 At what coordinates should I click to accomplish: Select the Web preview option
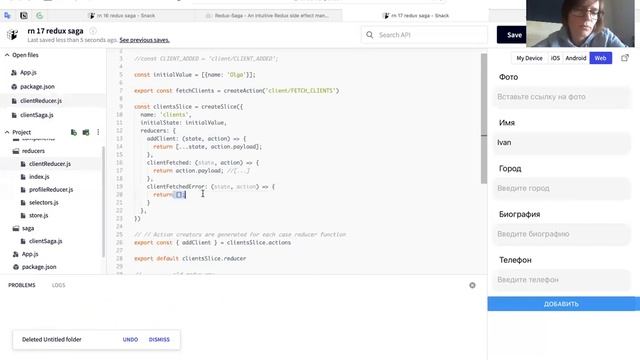600,58
